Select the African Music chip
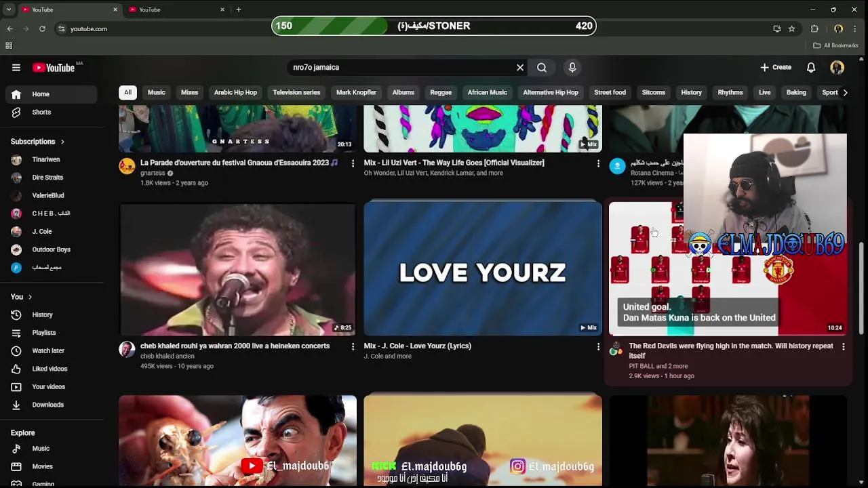 point(487,92)
